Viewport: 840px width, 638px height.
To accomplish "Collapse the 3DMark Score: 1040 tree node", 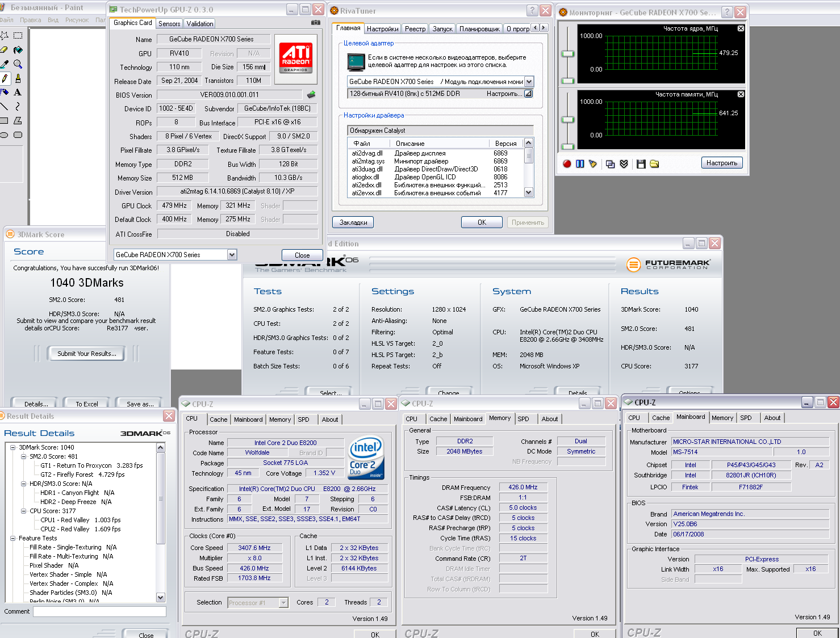I will coord(13,447).
